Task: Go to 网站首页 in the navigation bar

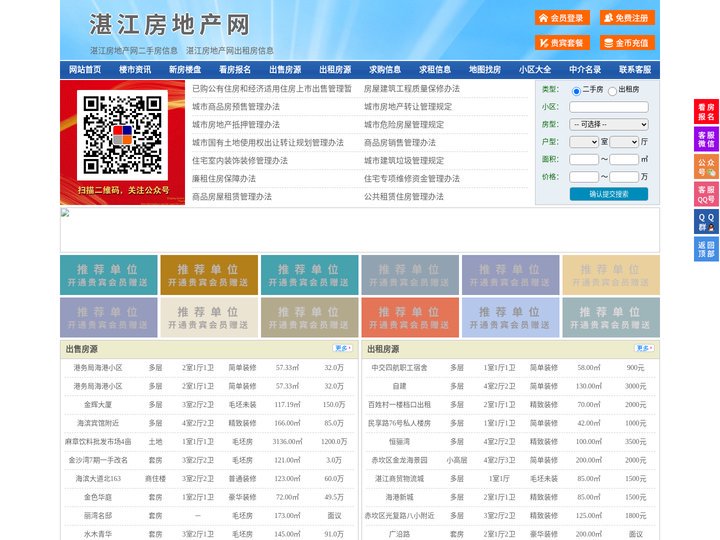Action: tap(85, 70)
